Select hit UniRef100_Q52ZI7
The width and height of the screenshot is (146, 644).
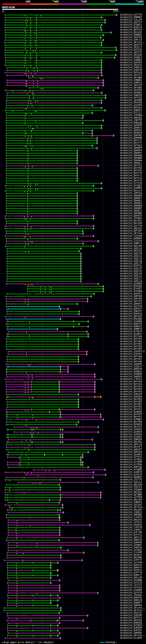click(131, 48)
